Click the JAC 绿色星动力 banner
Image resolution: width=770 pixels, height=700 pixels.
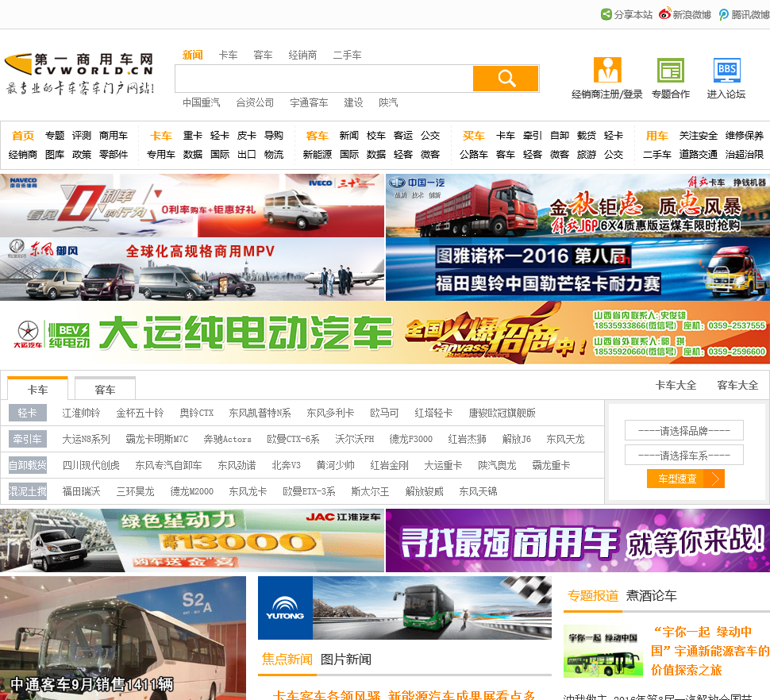[x=192, y=540]
